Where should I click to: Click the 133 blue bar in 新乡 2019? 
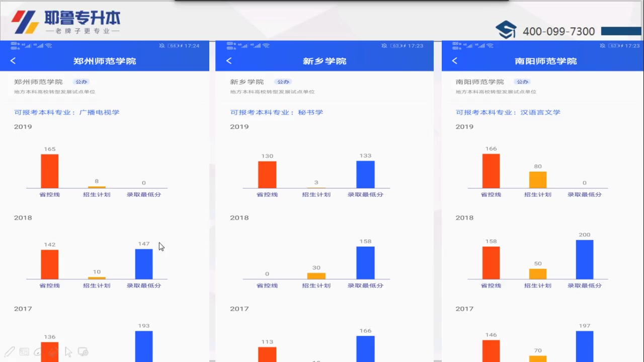point(365,174)
